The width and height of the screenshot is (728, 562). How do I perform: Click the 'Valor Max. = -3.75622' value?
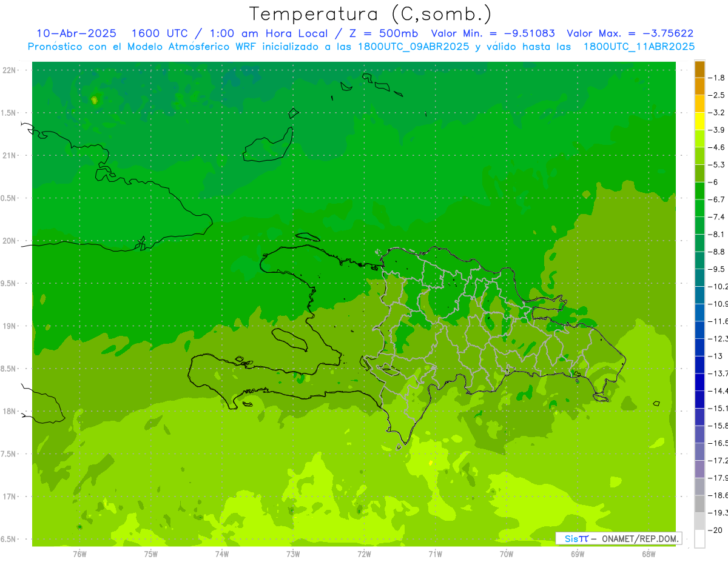click(630, 33)
